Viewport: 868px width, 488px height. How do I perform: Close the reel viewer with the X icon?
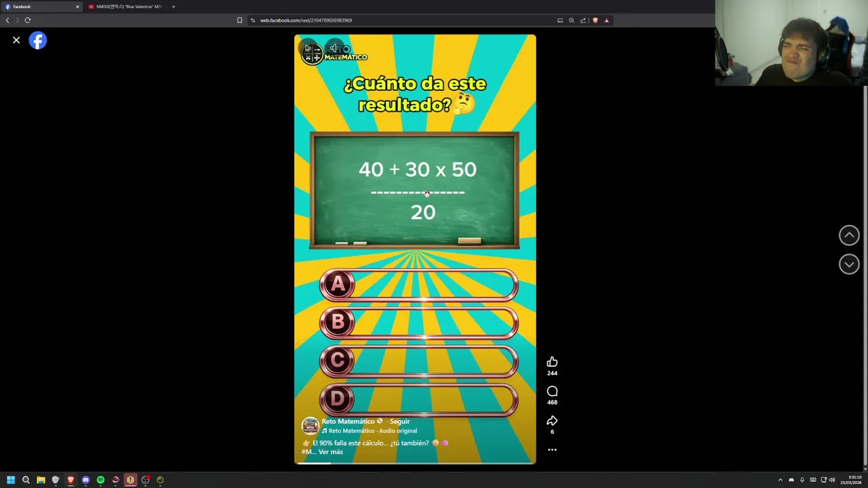click(16, 41)
